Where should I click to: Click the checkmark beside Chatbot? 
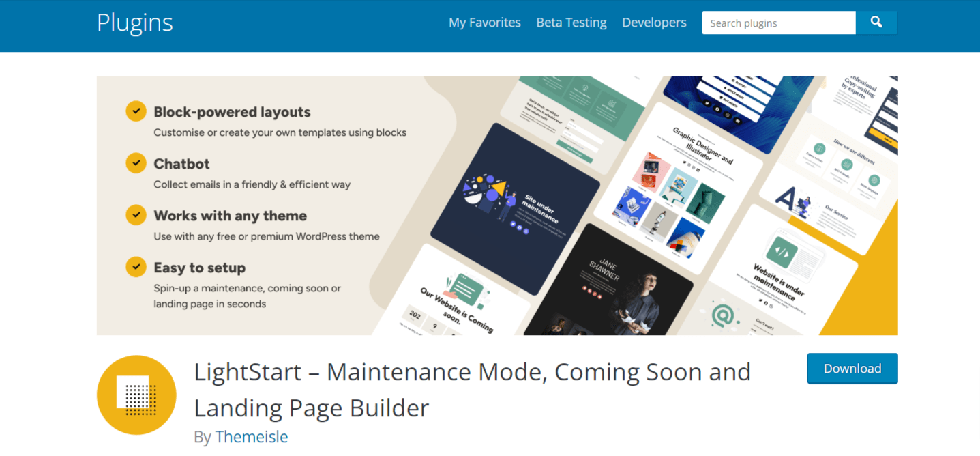click(136, 162)
